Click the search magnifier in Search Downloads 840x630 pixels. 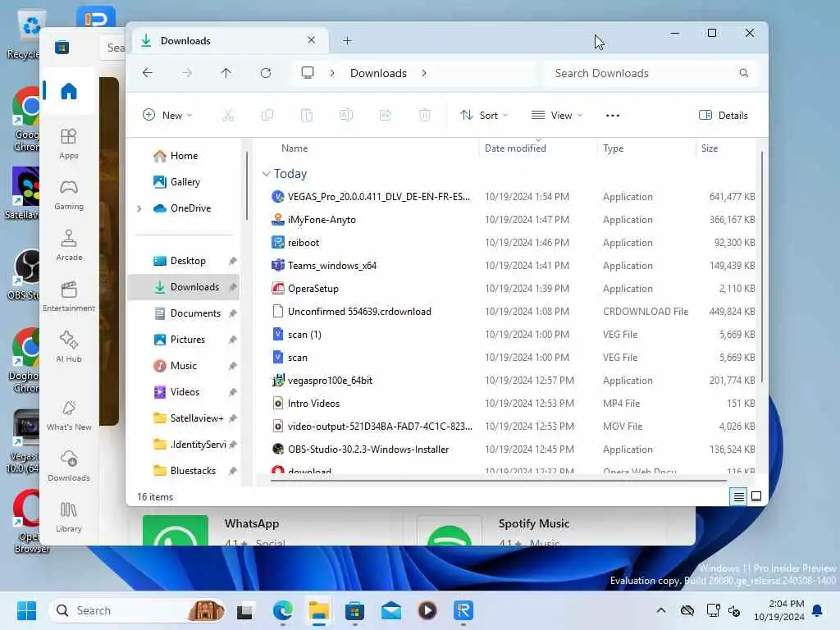click(743, 73)
